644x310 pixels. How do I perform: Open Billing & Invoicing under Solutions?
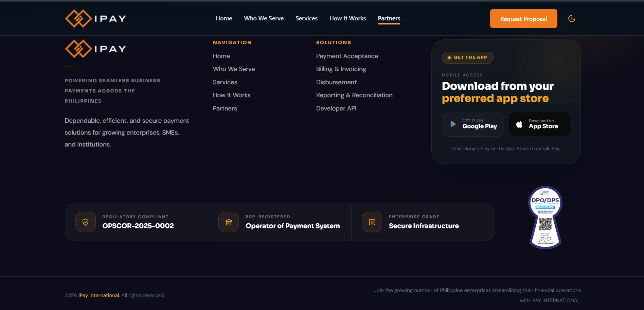click(x=341, y=69)
